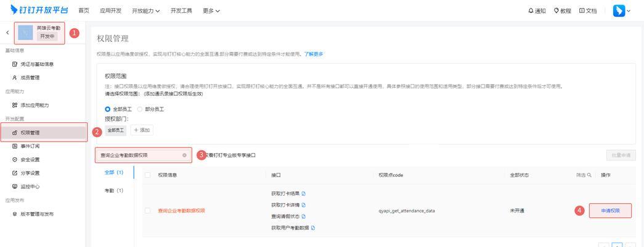Viewport: 644px width, 247px height.
Task: Click the 权限管理 lock icon
Action: pos(15,133)
